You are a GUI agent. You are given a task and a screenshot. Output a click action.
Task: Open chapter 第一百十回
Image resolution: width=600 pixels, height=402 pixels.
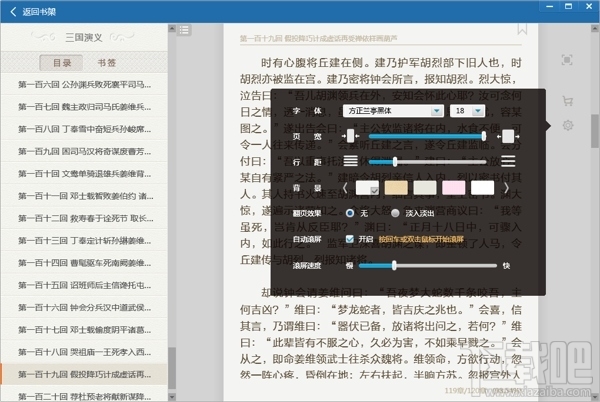click(84, 173)
